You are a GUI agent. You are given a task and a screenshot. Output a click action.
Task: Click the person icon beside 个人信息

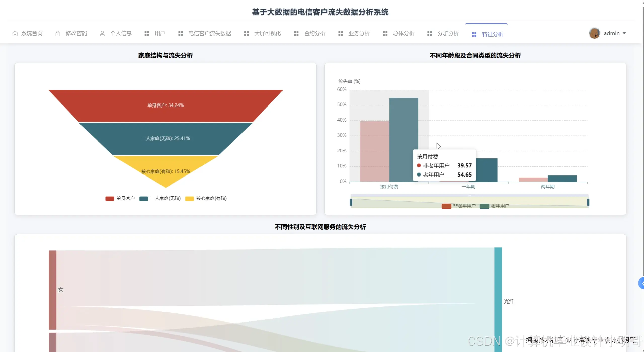point(102,33)
